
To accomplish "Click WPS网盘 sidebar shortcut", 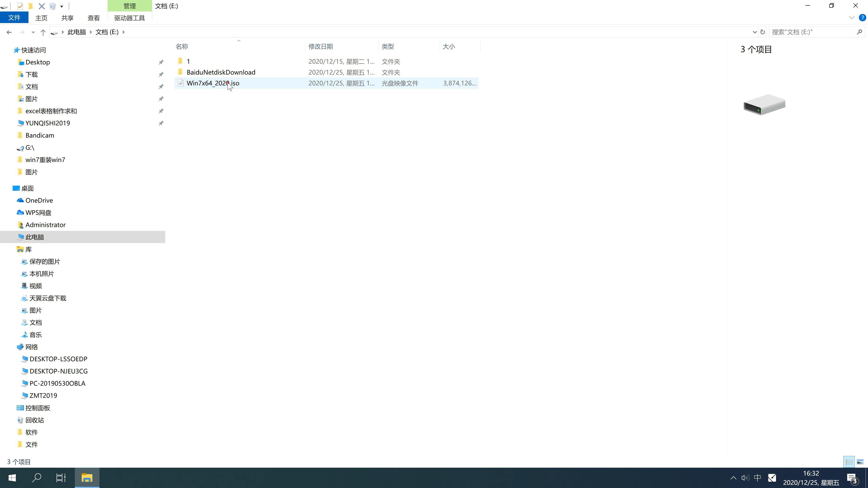I will (x=38, y=212).
